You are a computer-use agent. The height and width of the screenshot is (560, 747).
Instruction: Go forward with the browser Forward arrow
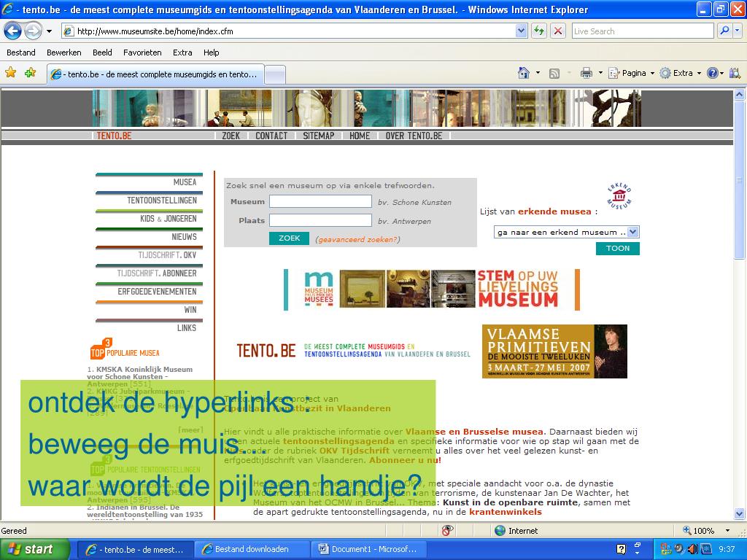(x=33, y=31)
